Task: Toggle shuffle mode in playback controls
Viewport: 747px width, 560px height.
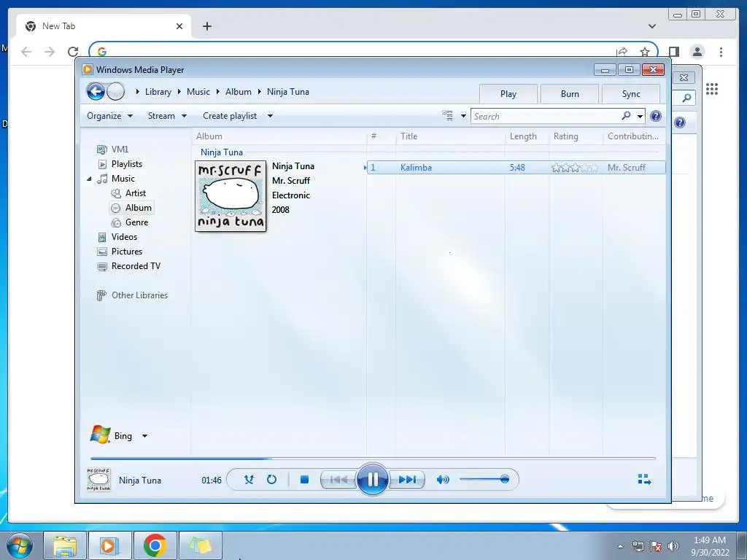Action: pyautogui.click(x=249, y=480)
